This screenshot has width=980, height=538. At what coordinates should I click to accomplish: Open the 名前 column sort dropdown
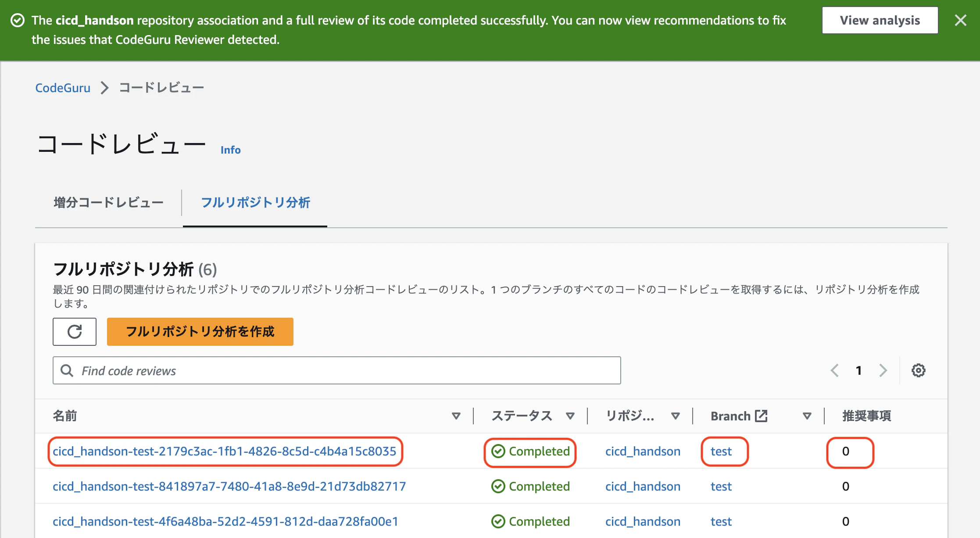[456, 416]
